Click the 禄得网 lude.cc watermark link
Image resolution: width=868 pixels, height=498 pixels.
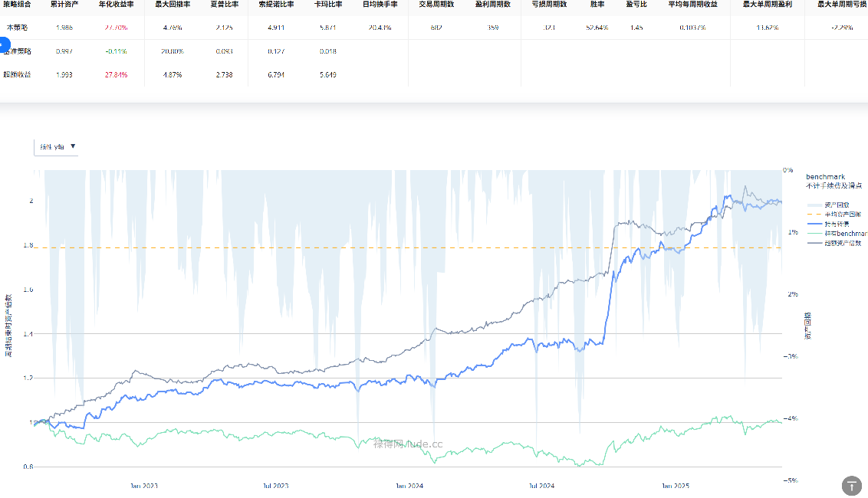(x=408, y=443)
